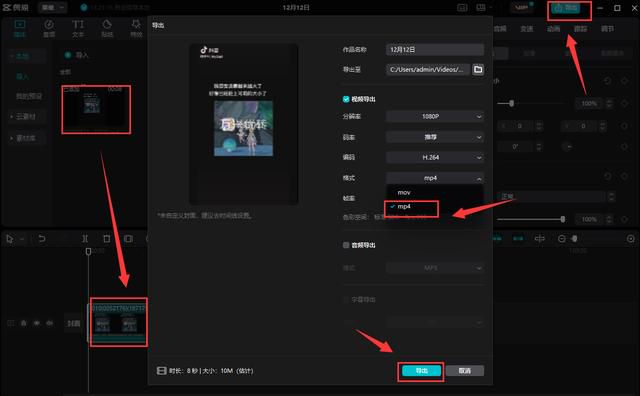
Task: Click the timeline zoom slider handle
Action: 575,238
